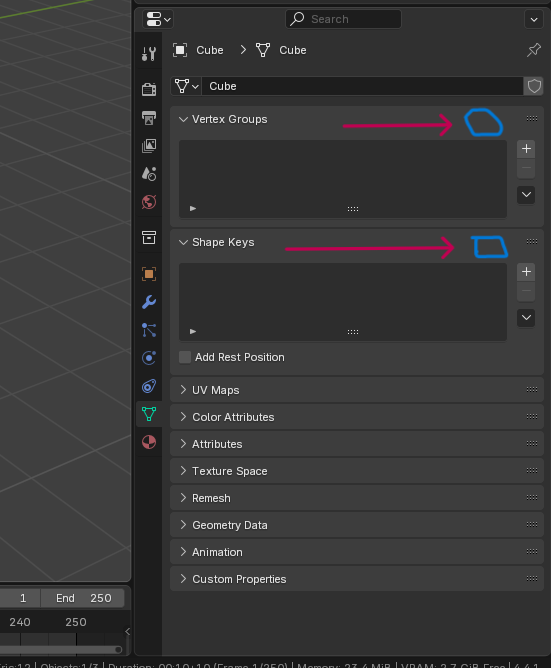
Task: Open the Physics properties tab
Action: [x=149, y=358]
